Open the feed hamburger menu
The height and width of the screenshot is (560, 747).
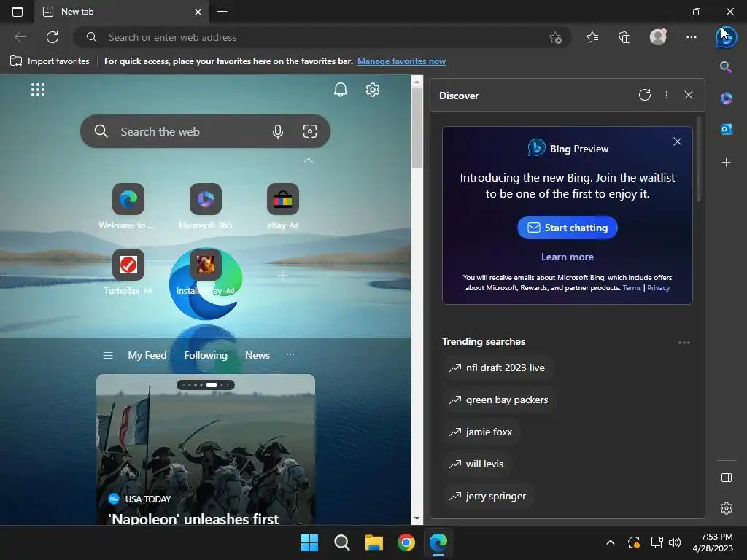coord(108,355)
